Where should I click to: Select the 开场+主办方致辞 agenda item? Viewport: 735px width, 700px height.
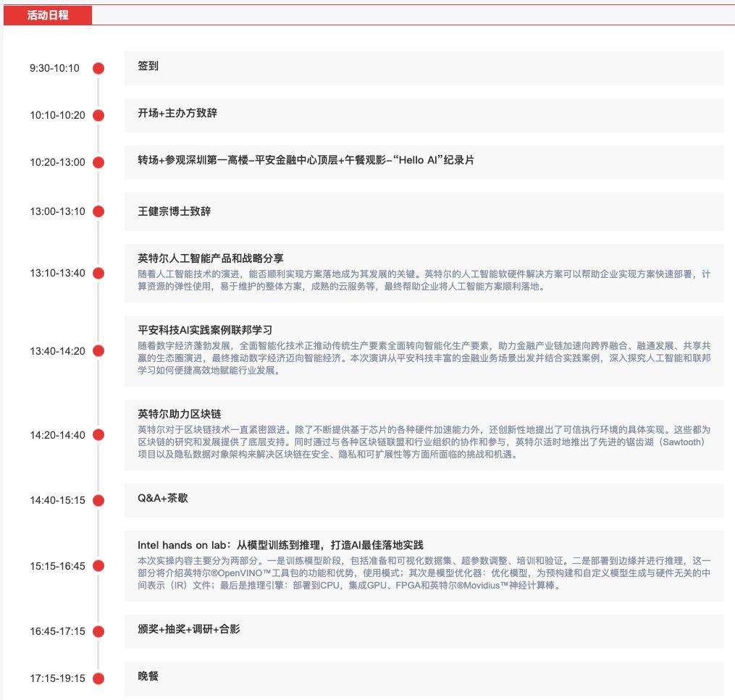coord(424,115)
